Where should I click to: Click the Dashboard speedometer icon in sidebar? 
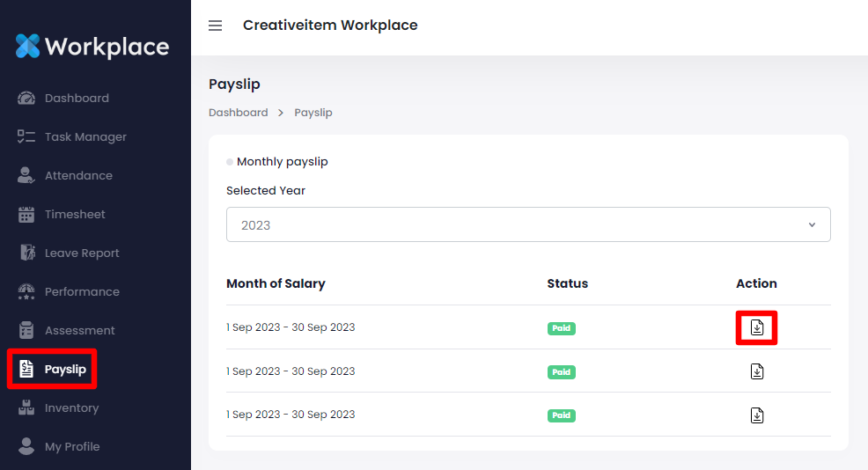pyautogui.click(x=26, y=99)
